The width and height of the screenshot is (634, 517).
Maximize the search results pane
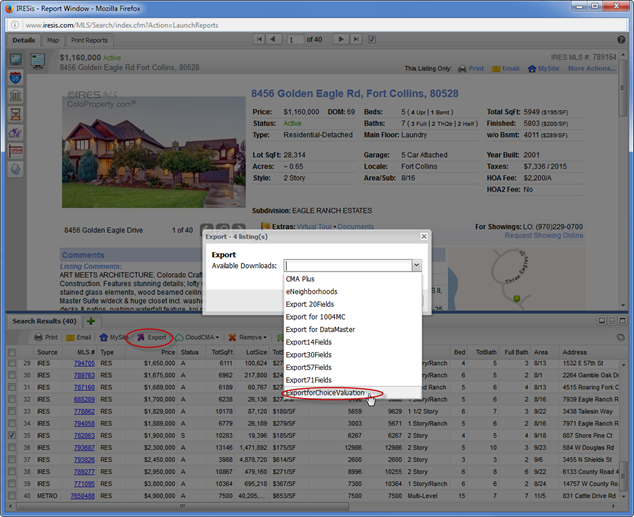click(622, 321)
